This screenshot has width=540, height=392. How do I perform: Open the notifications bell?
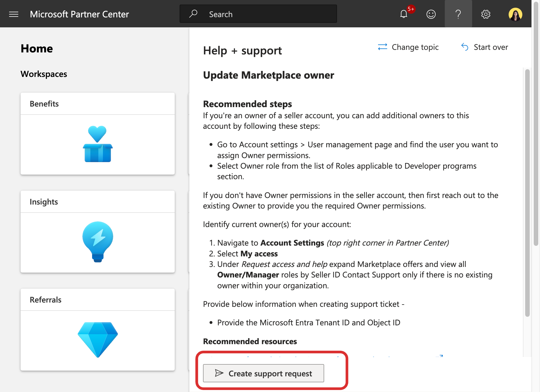pyautogui.click(x=404, y=14)
